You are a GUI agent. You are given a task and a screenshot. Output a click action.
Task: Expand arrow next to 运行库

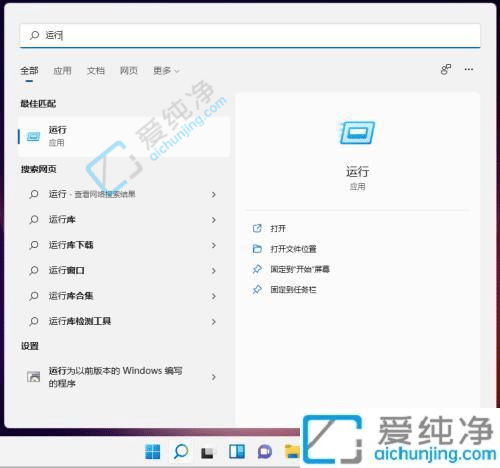[x=214, y=220]
